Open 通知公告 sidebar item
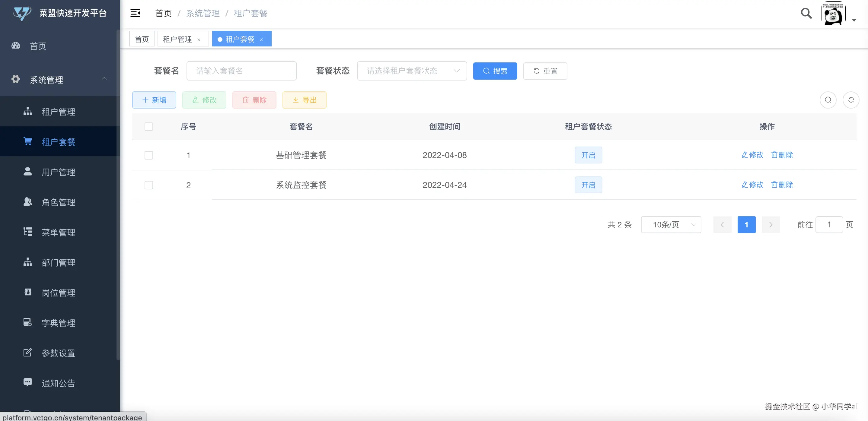This screenshot has height=421, width=868. pyautogui.click(x=58, y=383)
